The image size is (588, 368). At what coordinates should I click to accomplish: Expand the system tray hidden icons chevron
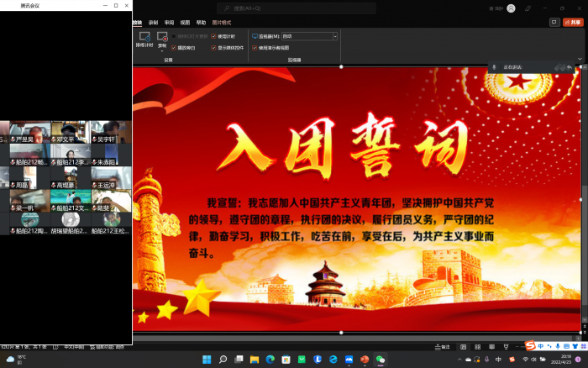click(459, 360)
